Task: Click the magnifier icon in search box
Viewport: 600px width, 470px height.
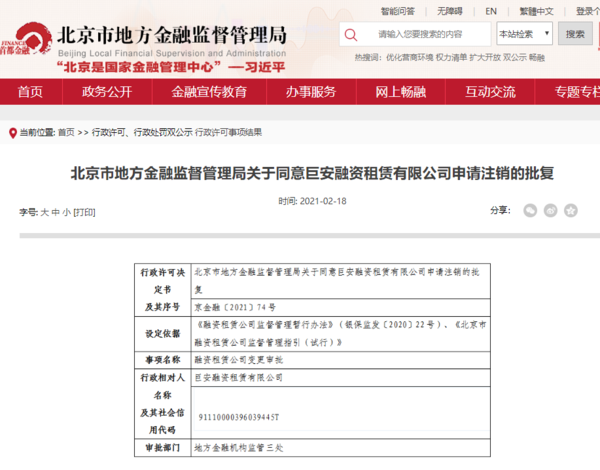Action: tap(351, 34)
